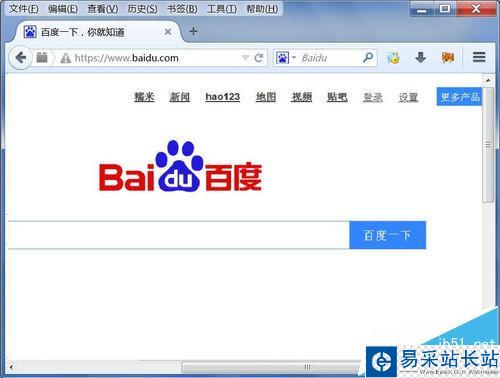The image size is (500, 378).
Task: Open the 文件(F) menu
Action: coord(24,8)
